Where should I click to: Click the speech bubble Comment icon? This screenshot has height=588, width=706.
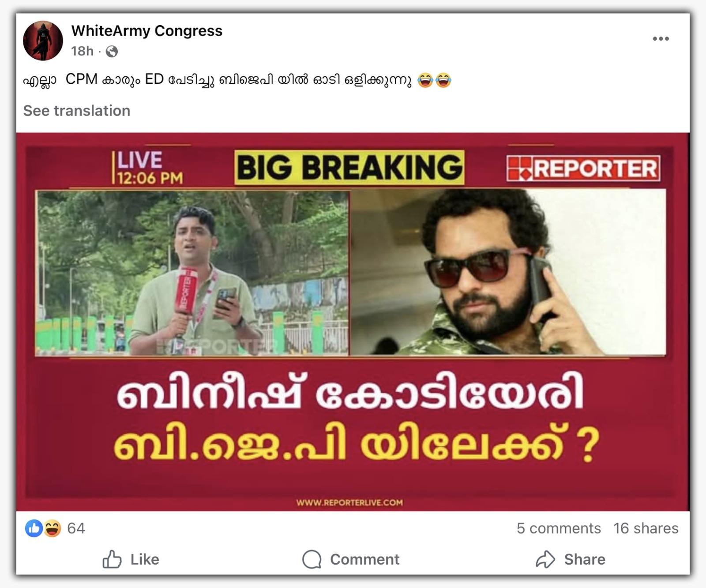click(312, 559)
